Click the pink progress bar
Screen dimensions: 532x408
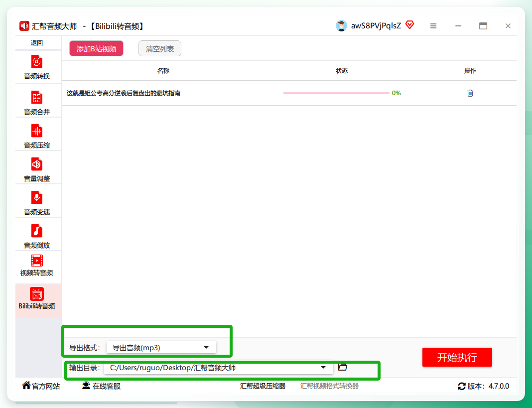pyautogui.click(x=336, y=93)
